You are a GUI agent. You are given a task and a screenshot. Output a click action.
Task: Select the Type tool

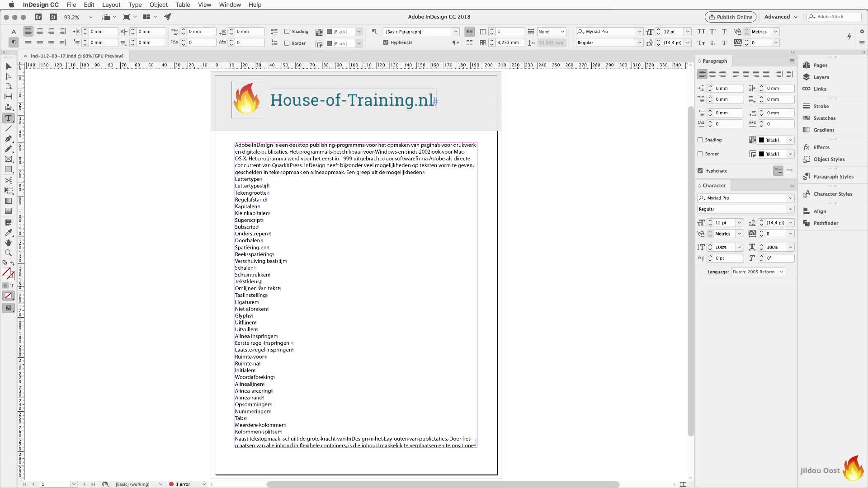(9, 118)
